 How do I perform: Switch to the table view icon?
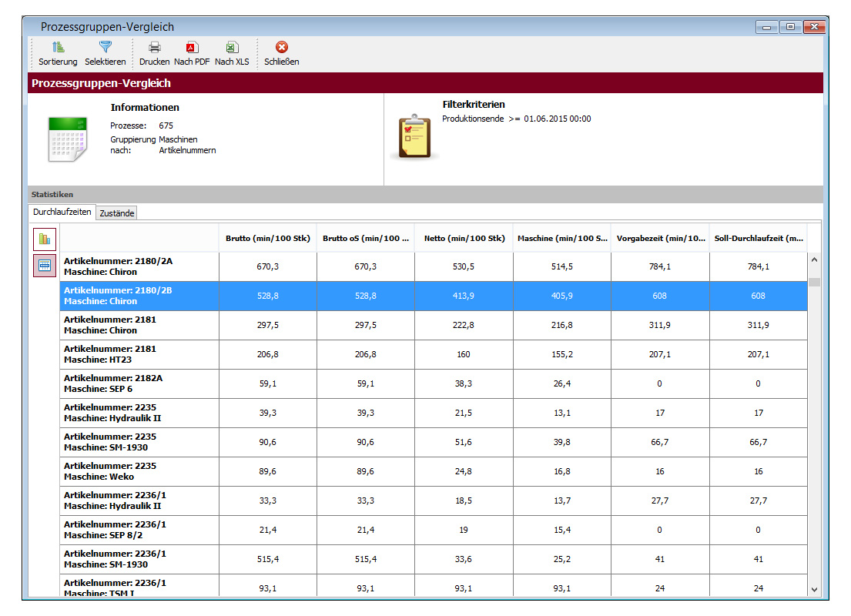coord(45,266)
